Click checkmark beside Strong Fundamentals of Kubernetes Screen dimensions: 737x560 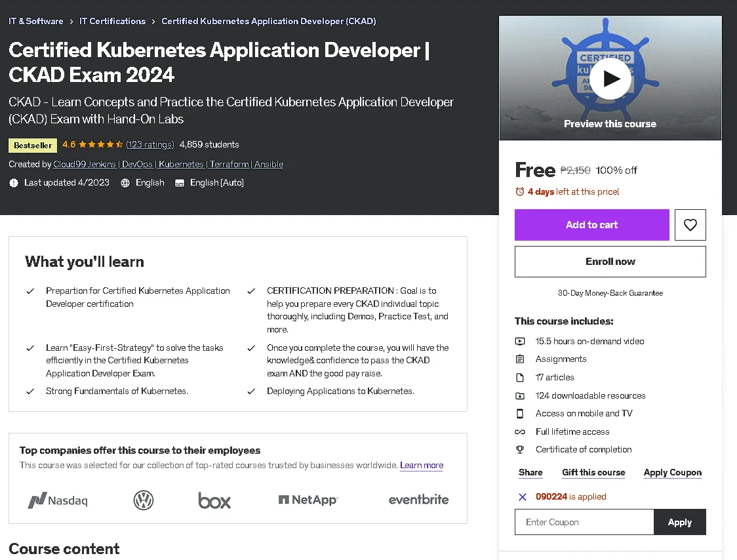(x=30, y=391)
